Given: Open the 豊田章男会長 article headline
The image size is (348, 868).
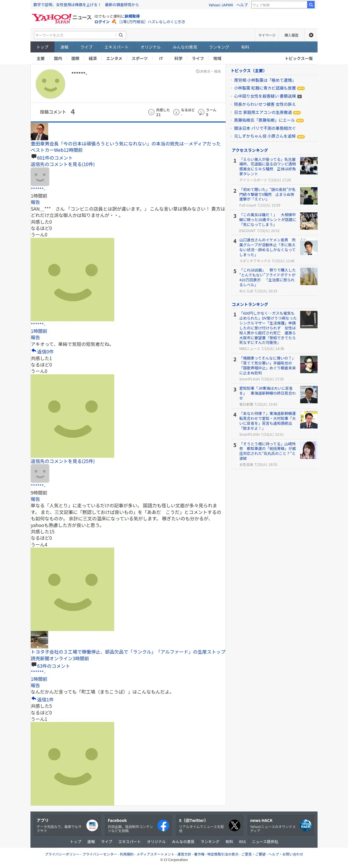Looking at the screenshot, I should [126, 143].
